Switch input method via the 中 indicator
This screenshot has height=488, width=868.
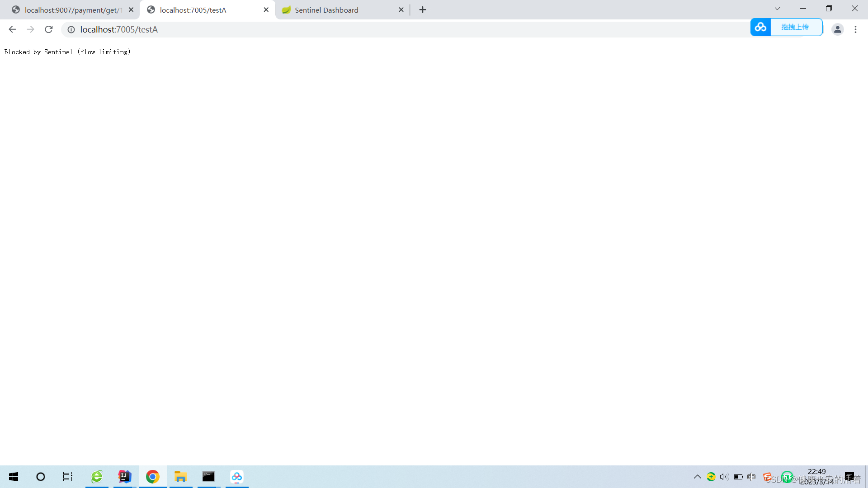pyautogui.click(x=751, y=477)
